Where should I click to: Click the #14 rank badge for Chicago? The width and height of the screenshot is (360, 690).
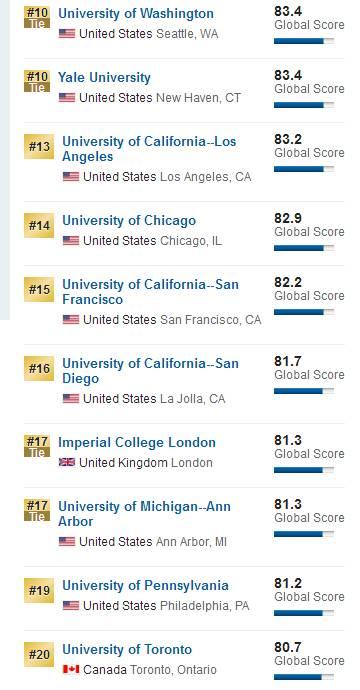(39, 225)
